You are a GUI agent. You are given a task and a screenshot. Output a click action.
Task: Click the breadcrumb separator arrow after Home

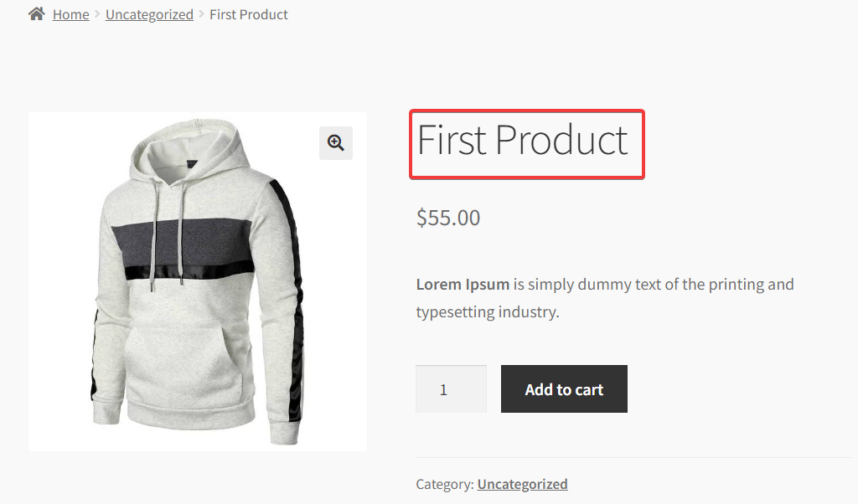click(x=96, y=14)
